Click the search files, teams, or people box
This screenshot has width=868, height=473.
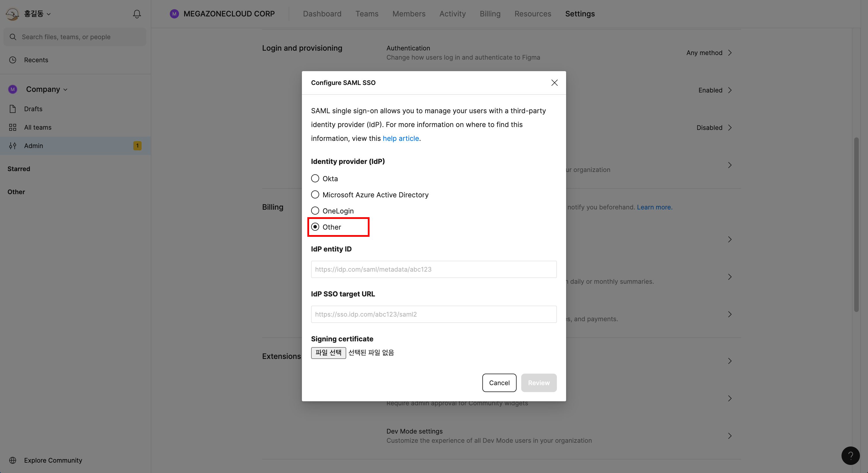click(x=75, y=37)
